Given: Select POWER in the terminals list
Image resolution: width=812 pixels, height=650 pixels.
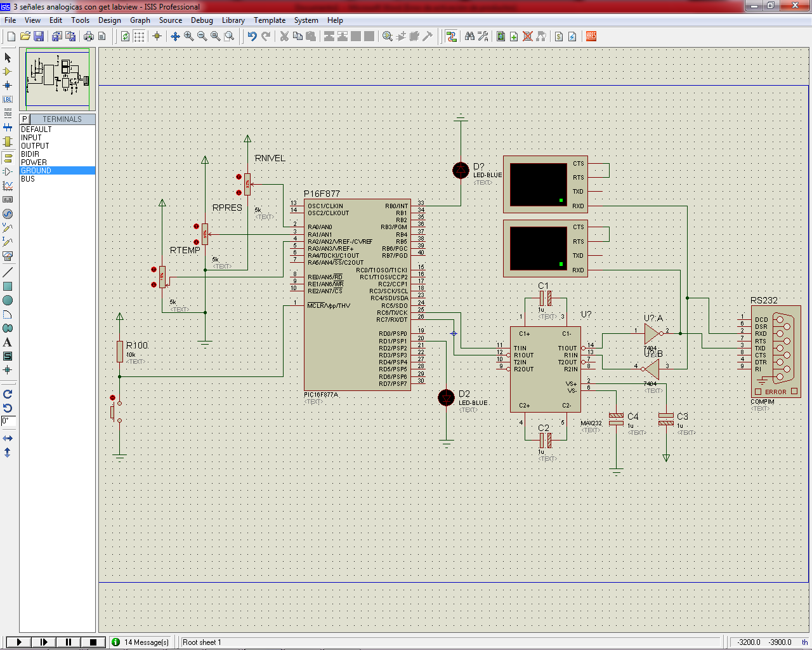Looking at the screenshot, I should coord(58,162).
